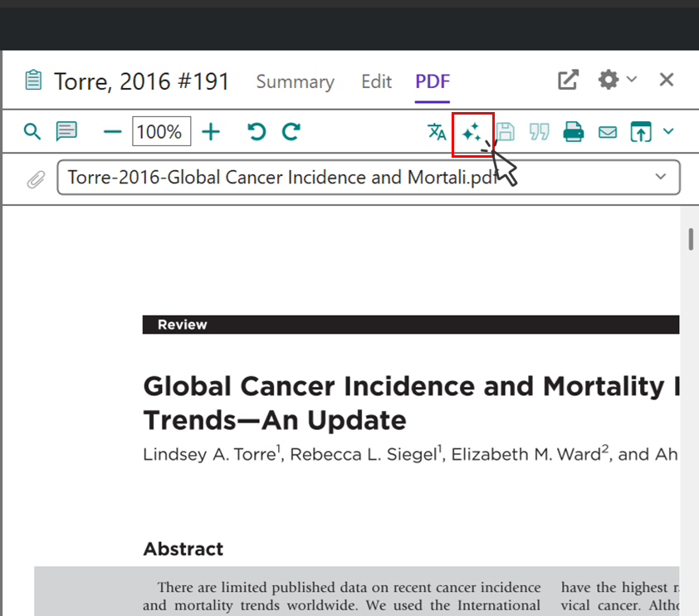Switch to the Summary tab
699x616 pixels.
click(x=295, y=81)
